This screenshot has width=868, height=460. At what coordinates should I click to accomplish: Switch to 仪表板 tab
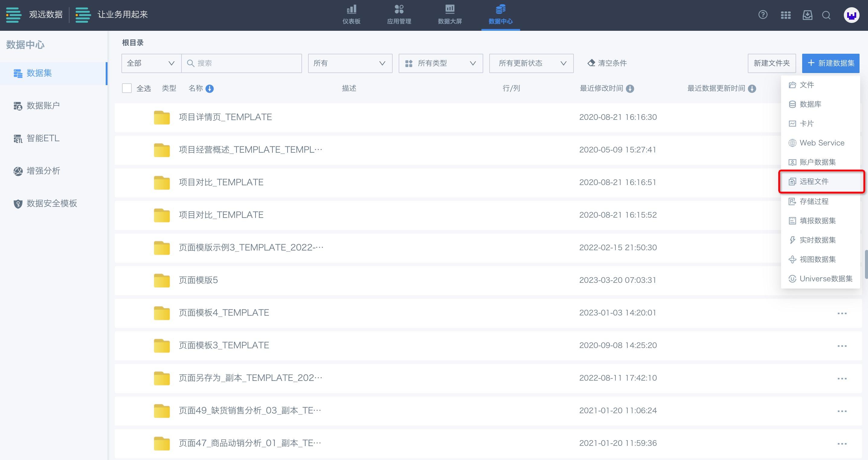[x=351, y=15]
